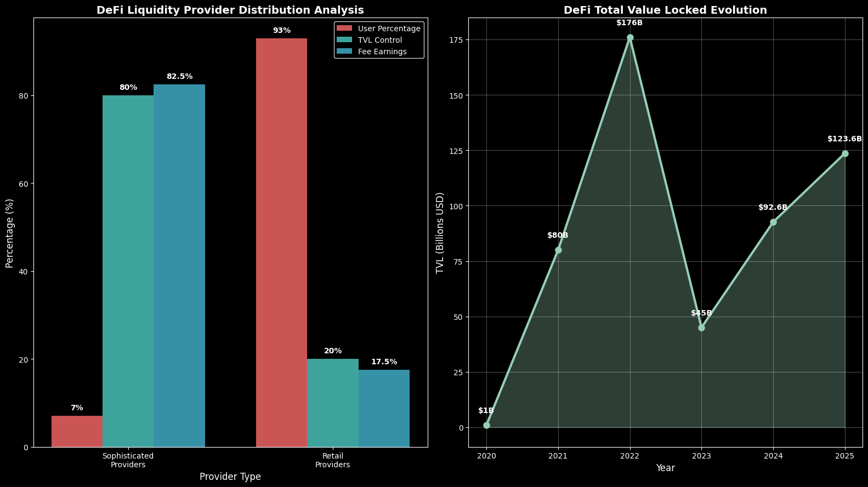Image resolution: width=868 pixels, height=487 pixels.
Task: Select the 2021 $80B data point
Action: [x=558, y=250]
